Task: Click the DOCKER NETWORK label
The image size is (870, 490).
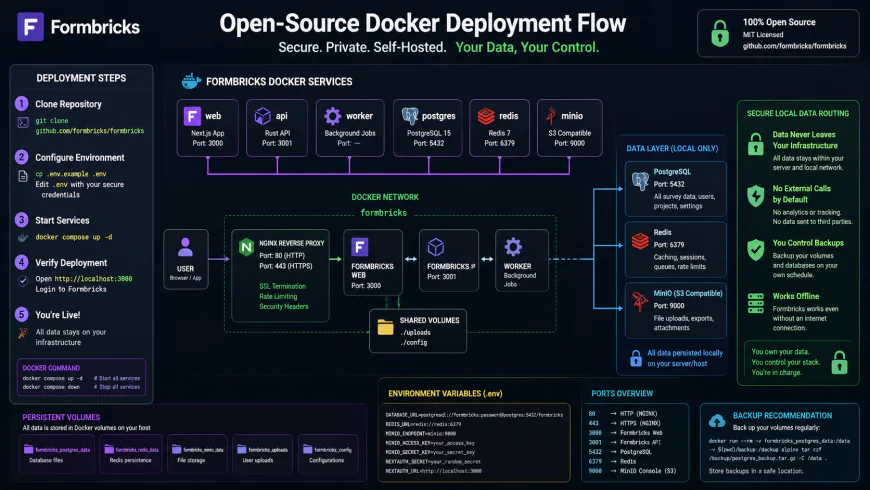Action: (385, 197)
